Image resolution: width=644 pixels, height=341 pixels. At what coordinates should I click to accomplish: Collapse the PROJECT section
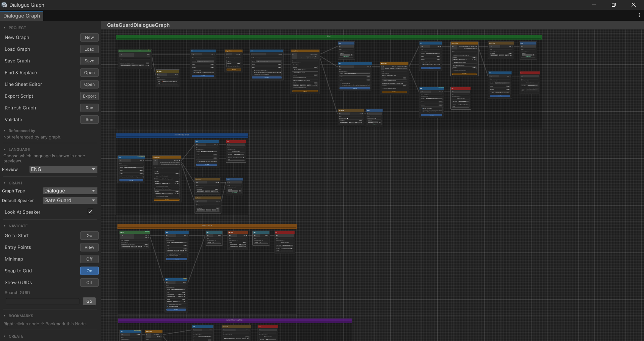tap(5, 28)
